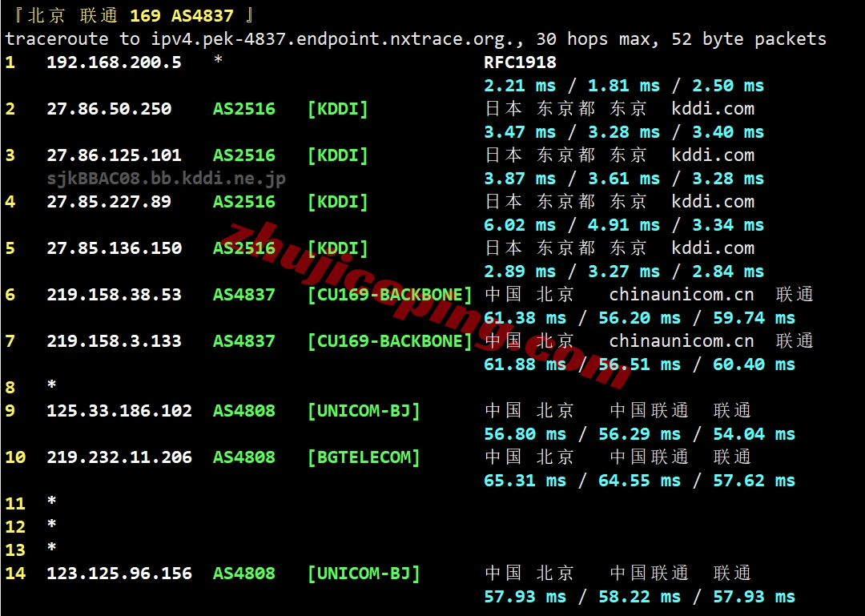
Task: Click the 3.87 ms latency value
Action: (x=521, y=179)
